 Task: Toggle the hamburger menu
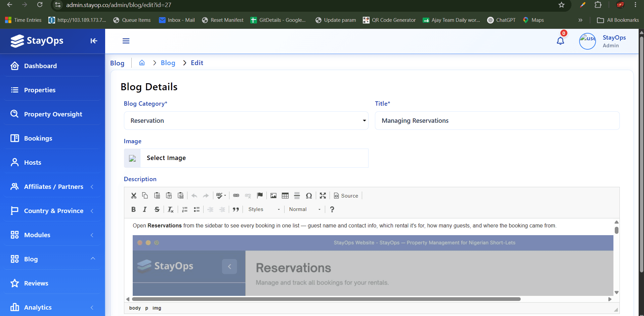pos(126,41)
